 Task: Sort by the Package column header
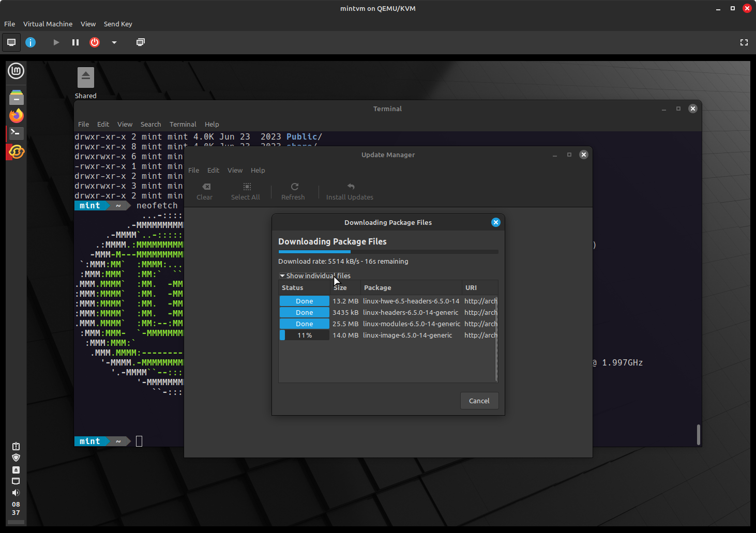pos(411,287)
